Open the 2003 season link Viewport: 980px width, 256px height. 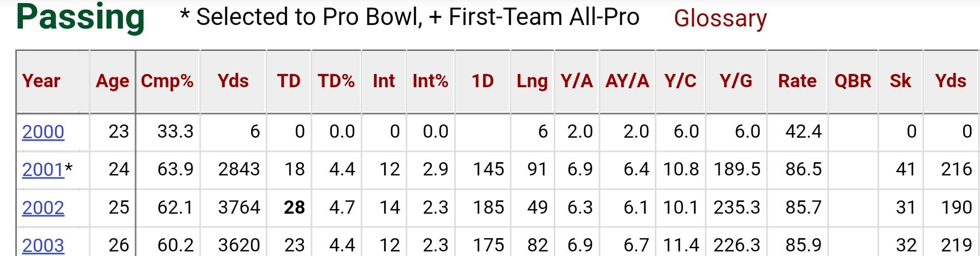pyautogui.click(x=43, y=245)
